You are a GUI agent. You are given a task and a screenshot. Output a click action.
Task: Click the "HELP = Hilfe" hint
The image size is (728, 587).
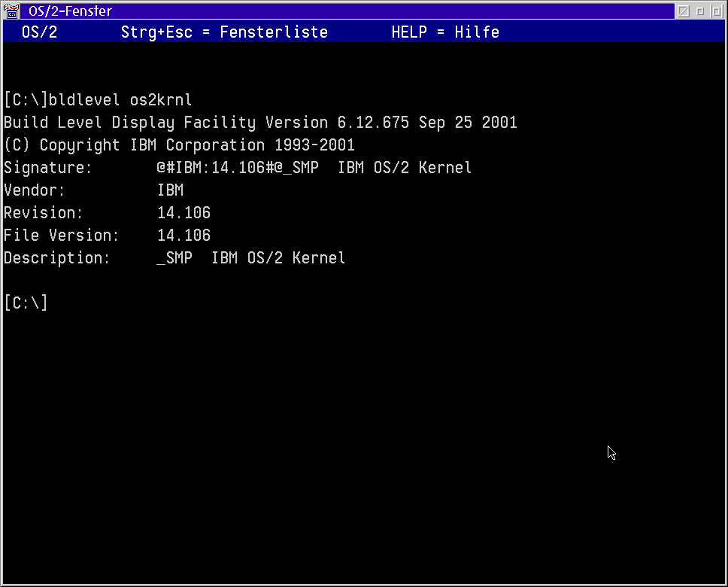pyautogui.click(x=445, y=32)
